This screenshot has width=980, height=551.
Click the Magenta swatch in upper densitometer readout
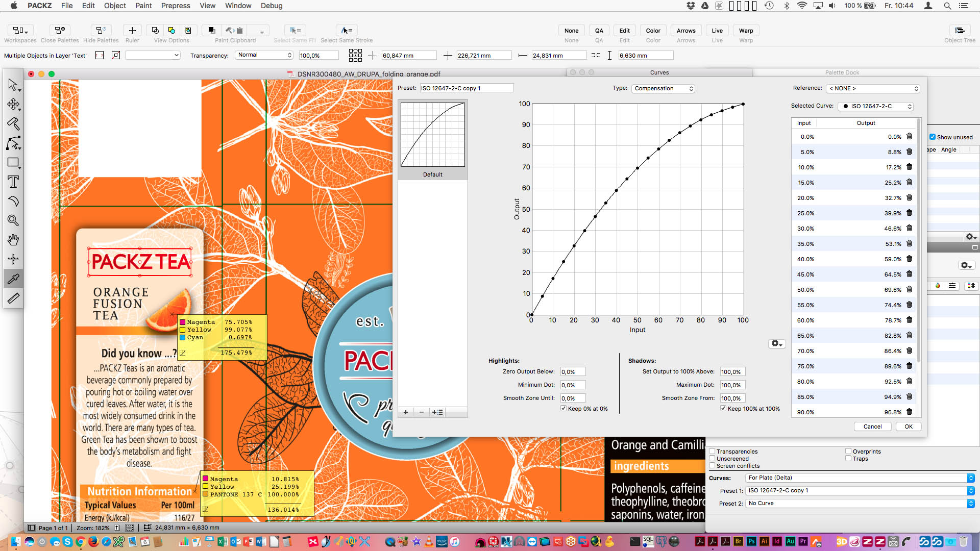tap(182, 322)
